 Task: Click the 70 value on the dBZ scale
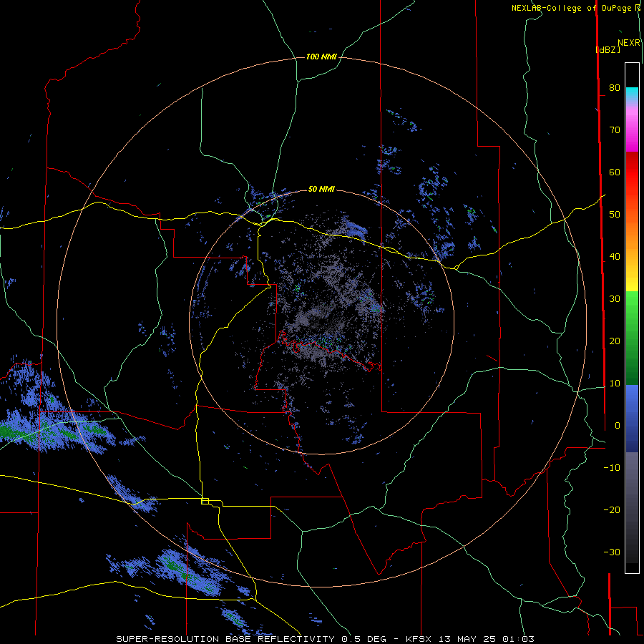click(615, 130)
